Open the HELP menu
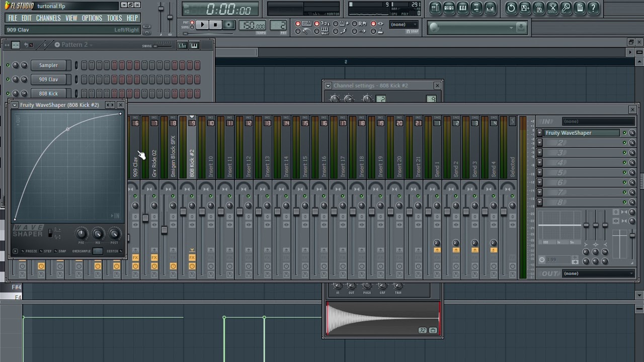This screenshot has height=362, width=644. (x=132, y=18)
